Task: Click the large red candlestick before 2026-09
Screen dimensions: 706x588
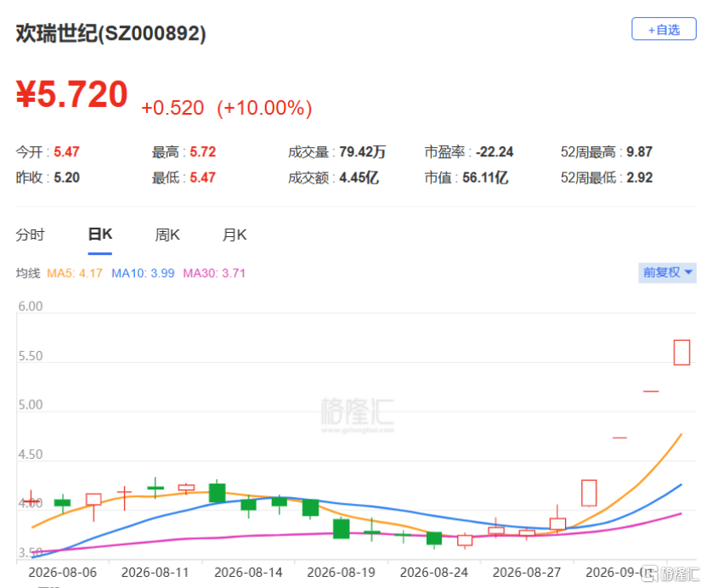Action: pos(589,493)
